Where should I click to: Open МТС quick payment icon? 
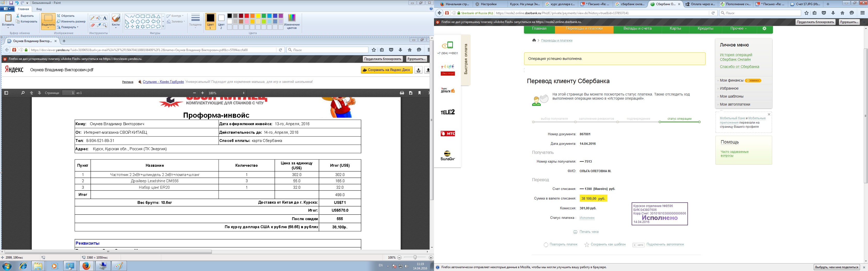point(448,134)
